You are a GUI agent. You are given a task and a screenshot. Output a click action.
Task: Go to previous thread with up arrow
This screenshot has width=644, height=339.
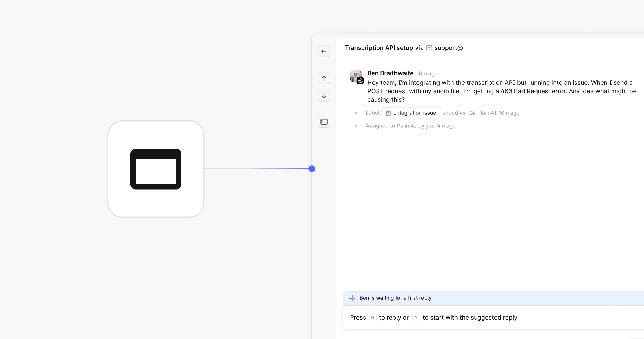click(x=324, y=78)
